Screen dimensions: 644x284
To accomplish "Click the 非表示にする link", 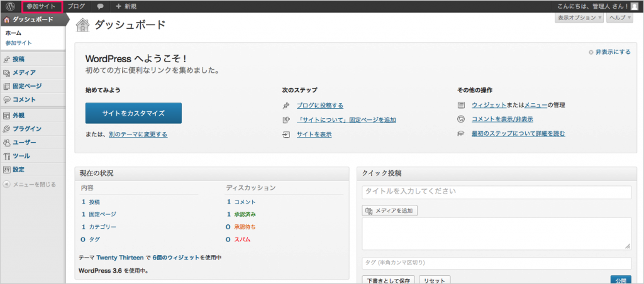I will coord(613,52).
